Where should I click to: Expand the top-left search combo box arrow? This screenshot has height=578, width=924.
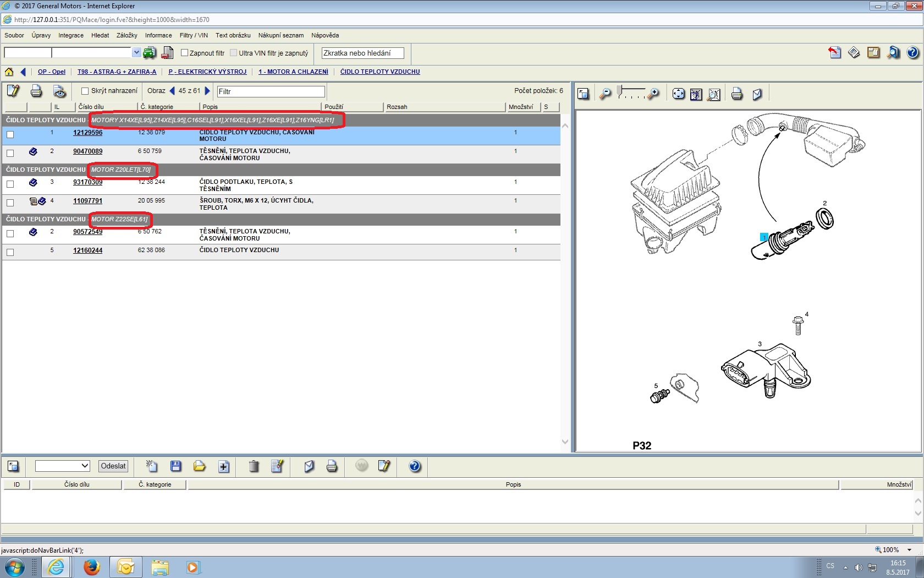coord(136,52)
